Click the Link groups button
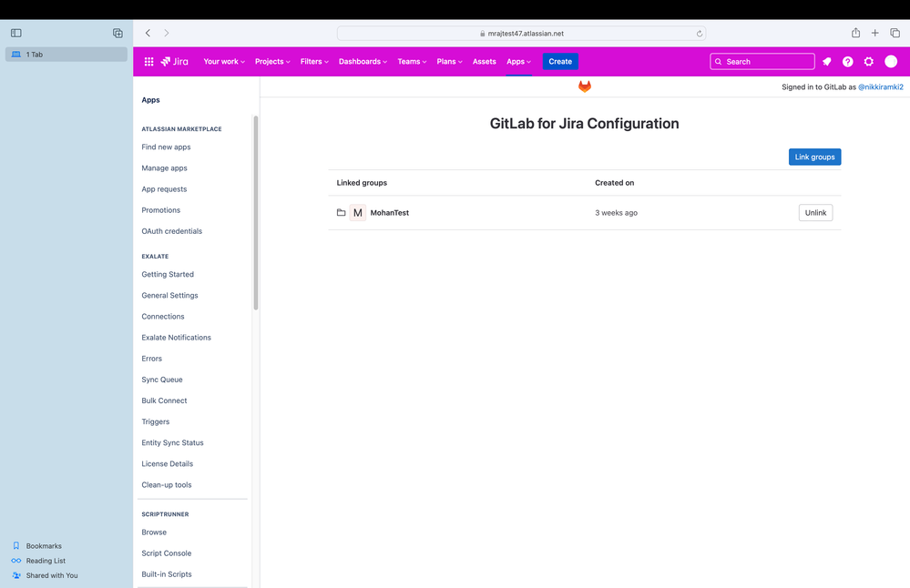This screenshot has height=588, width=910. (x=814, y=157)
